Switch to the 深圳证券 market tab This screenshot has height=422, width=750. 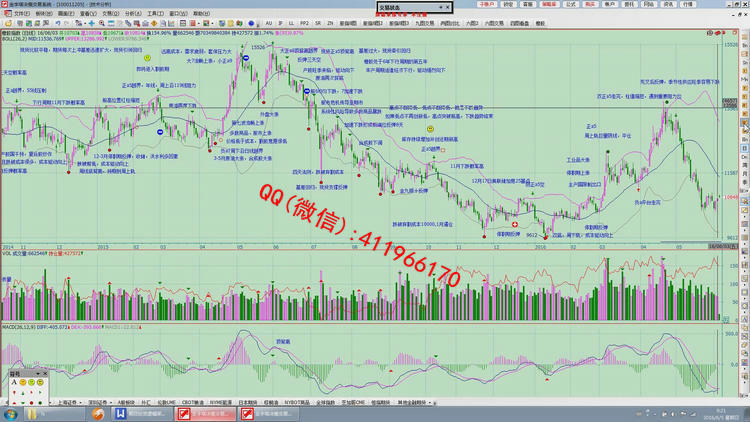tap(98, 403)
